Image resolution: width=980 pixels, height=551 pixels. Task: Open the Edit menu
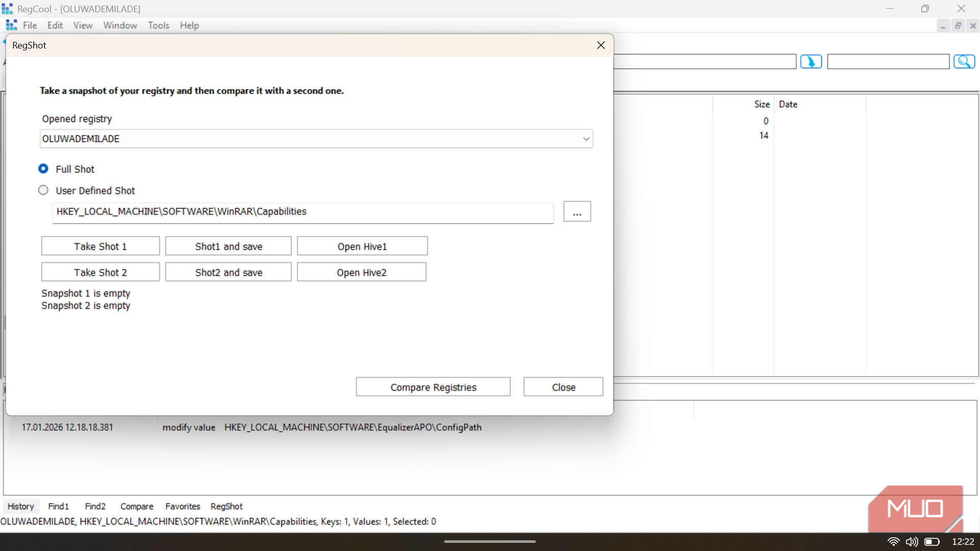(55, 26)
